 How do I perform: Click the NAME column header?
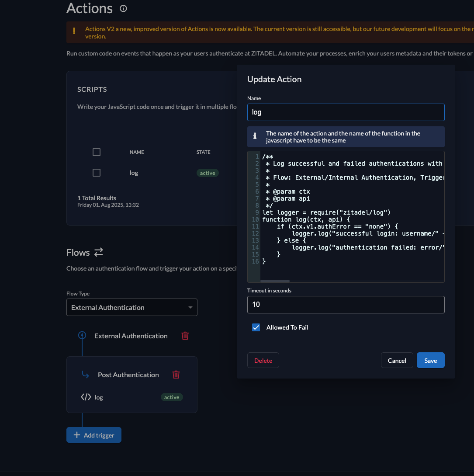137,152
